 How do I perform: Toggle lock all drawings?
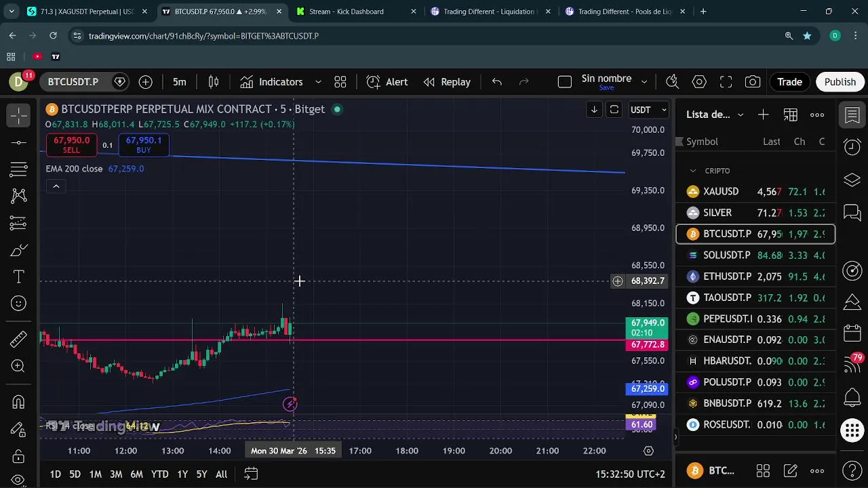(x=18, y=456)
